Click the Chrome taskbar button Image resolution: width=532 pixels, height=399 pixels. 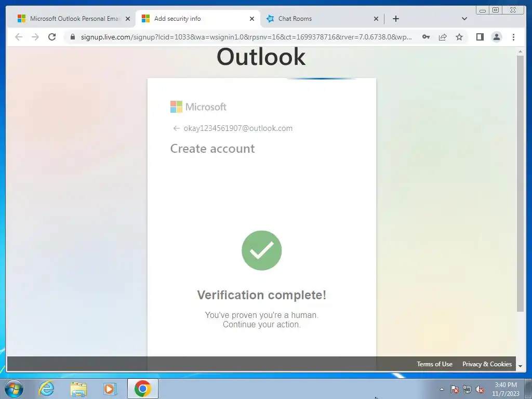[x=143, y=389]
